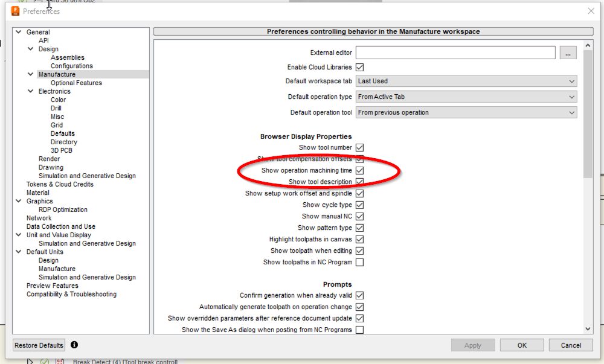Open Default operation type dropdown
Image resolution: width=604 pixels, height=364 pixels.
tap(466, 97)
